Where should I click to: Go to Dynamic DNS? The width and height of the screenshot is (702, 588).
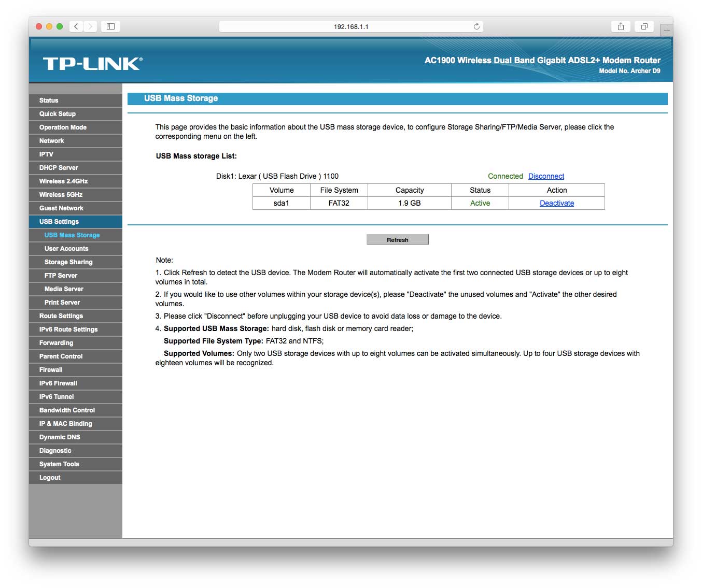(x=76, y=437)
